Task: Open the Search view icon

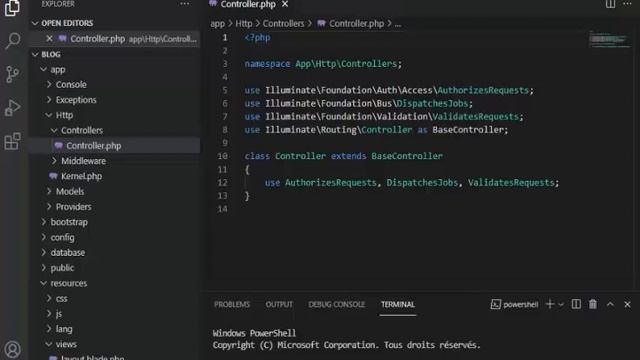Action: point(12,40)
